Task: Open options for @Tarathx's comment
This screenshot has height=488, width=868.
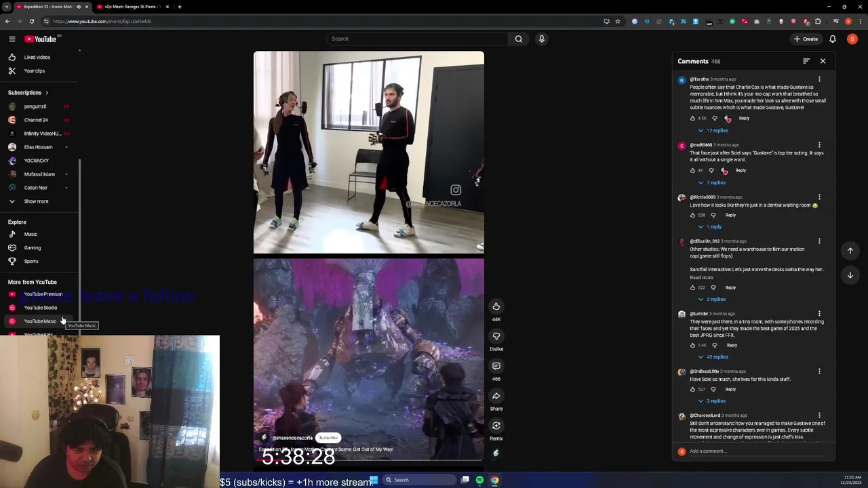Action: [819, 79]
